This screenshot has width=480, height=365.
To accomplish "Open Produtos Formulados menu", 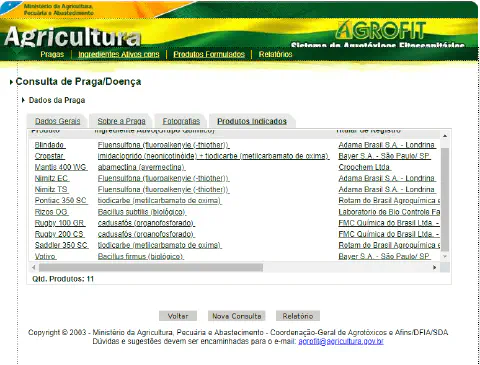I will coord(209,54).
